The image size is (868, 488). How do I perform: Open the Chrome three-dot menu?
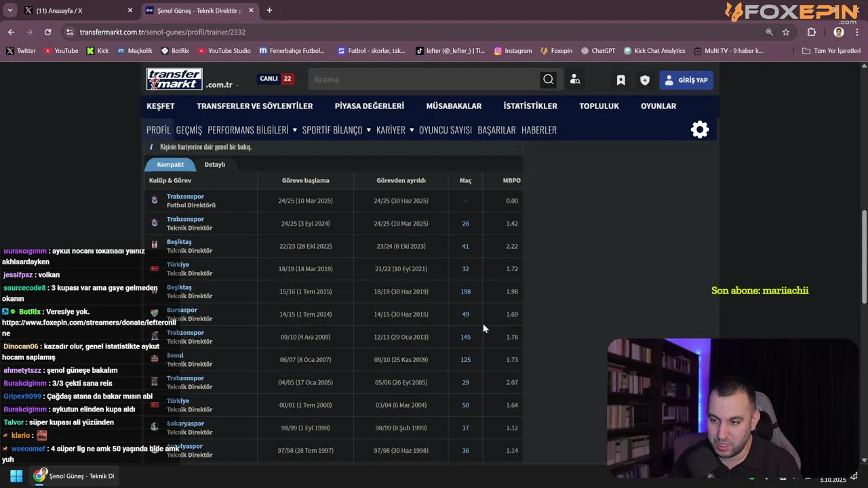click(857, 32)
